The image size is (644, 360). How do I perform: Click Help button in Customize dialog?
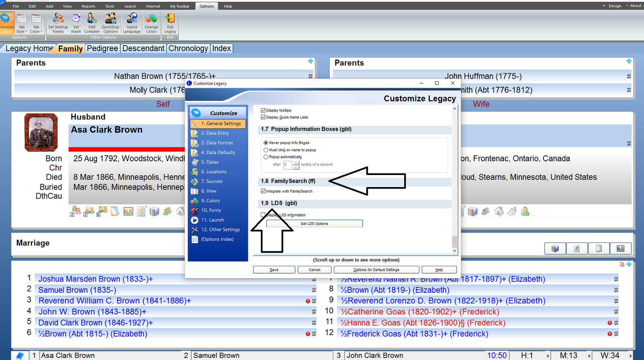(439, 270)
